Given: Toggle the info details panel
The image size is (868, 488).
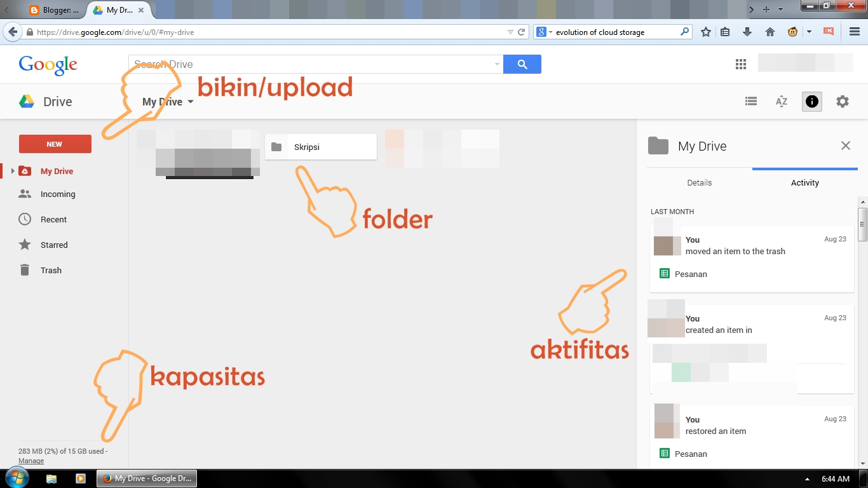Looking at the screenshot, I should (x=812, y=101).
